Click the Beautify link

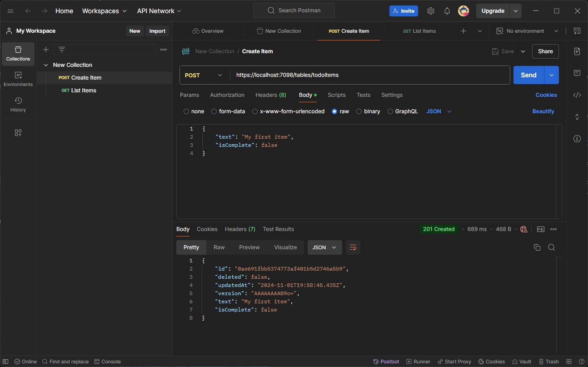coord(543,111)
